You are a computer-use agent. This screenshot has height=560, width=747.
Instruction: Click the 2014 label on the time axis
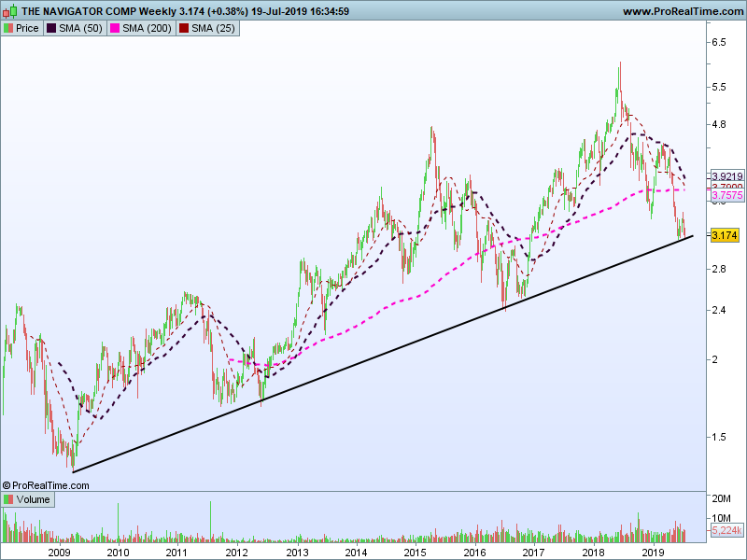356,553
